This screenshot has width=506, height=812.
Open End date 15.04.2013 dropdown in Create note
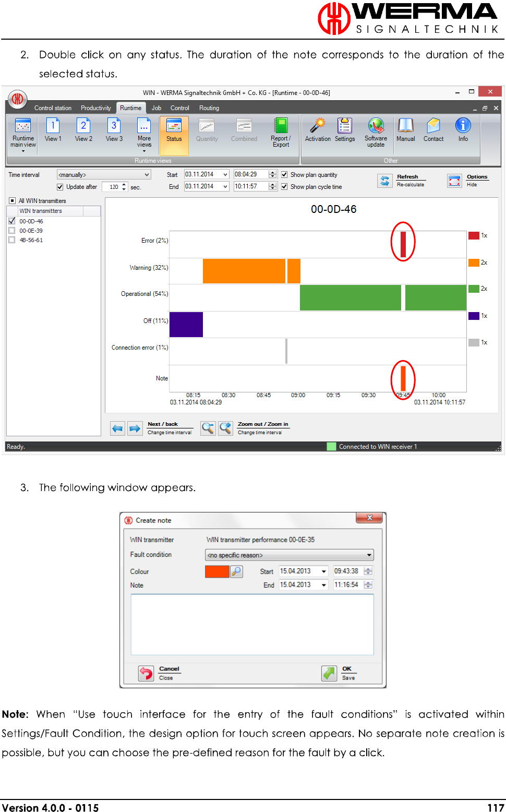coord(324,585)
